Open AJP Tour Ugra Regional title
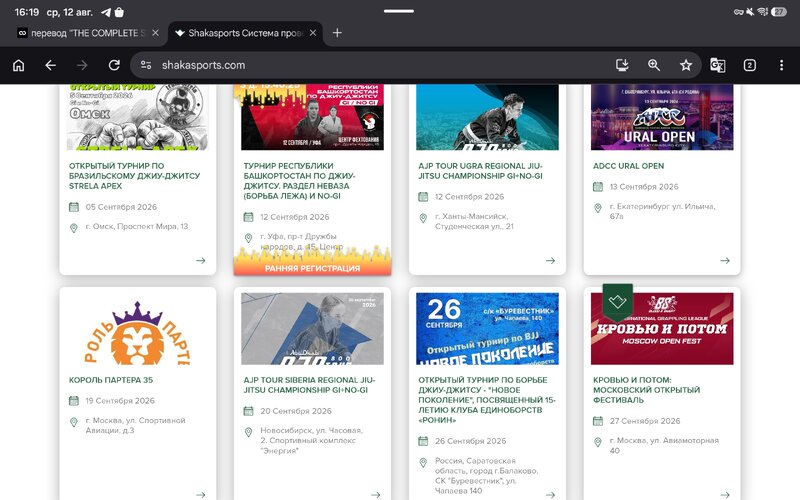Viewport: 800px width, 500px height. [480, 171]
